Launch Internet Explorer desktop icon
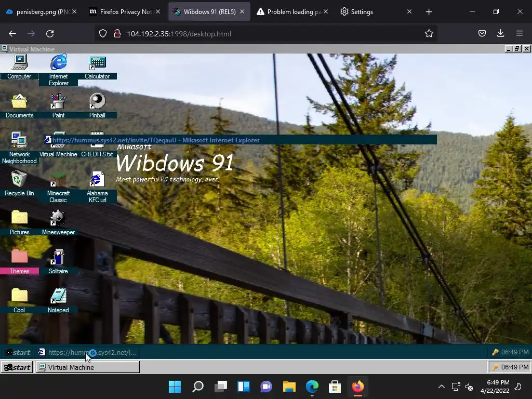The height and width of the screenshot is (399, 532). (58, 70)
